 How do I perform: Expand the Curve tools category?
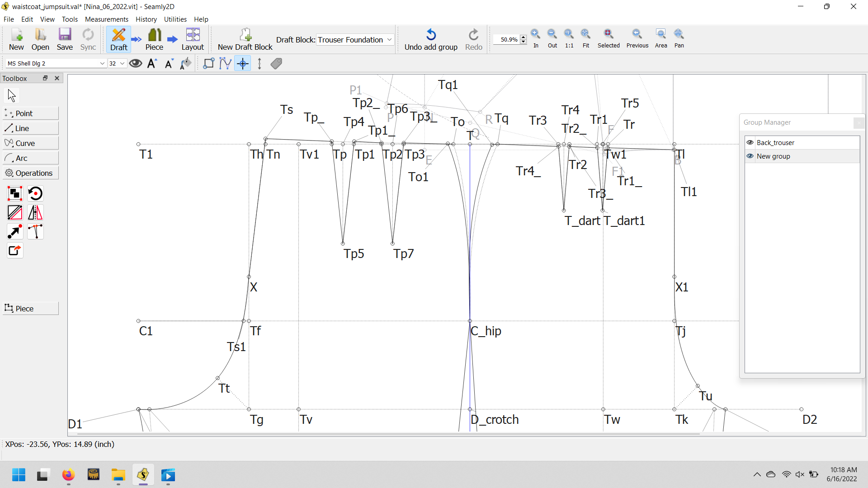point(31,143)
